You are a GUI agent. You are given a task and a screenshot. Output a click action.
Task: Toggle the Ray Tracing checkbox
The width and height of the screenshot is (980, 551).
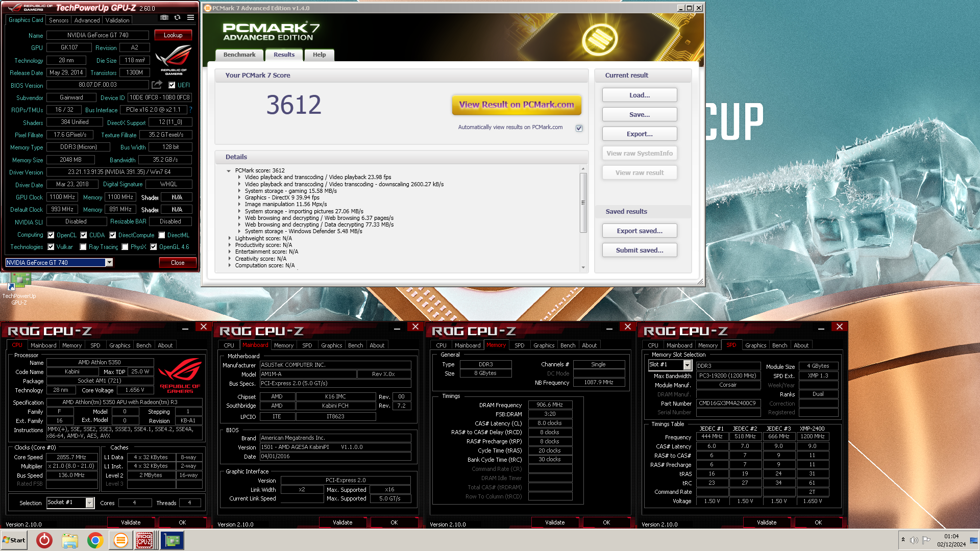pyautogui.click(x=83, y=247)
